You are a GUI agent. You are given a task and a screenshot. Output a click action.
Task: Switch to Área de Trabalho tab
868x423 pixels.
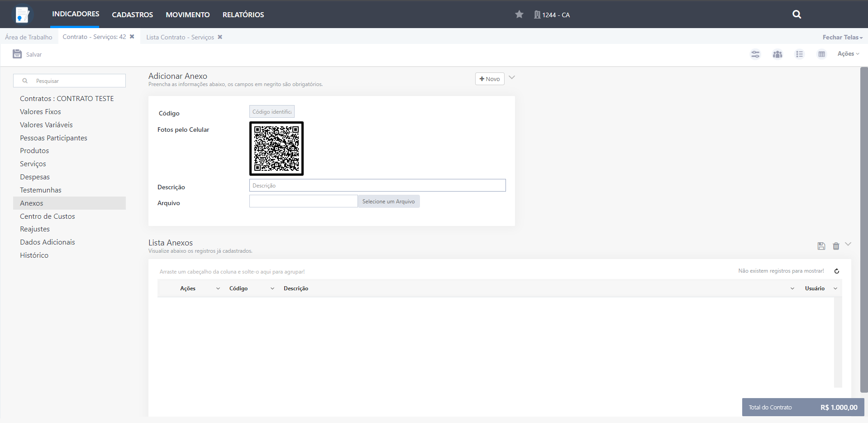[29, 37]
